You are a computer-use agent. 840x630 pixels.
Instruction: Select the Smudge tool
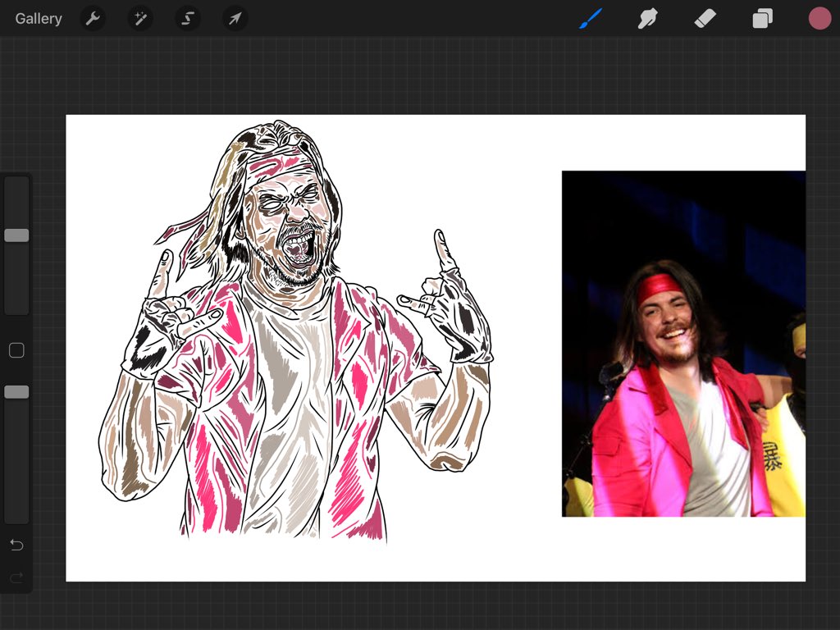pos(648,19)
